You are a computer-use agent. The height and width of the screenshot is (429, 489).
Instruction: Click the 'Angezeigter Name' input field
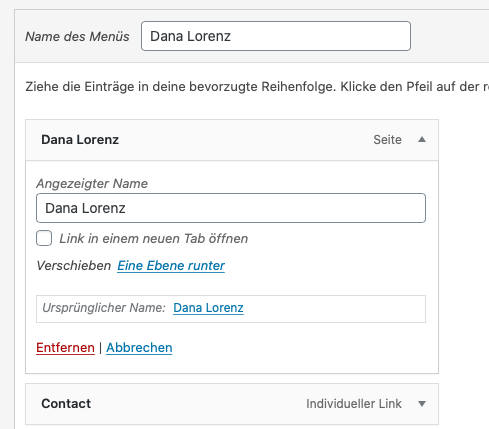coord(231,208)
